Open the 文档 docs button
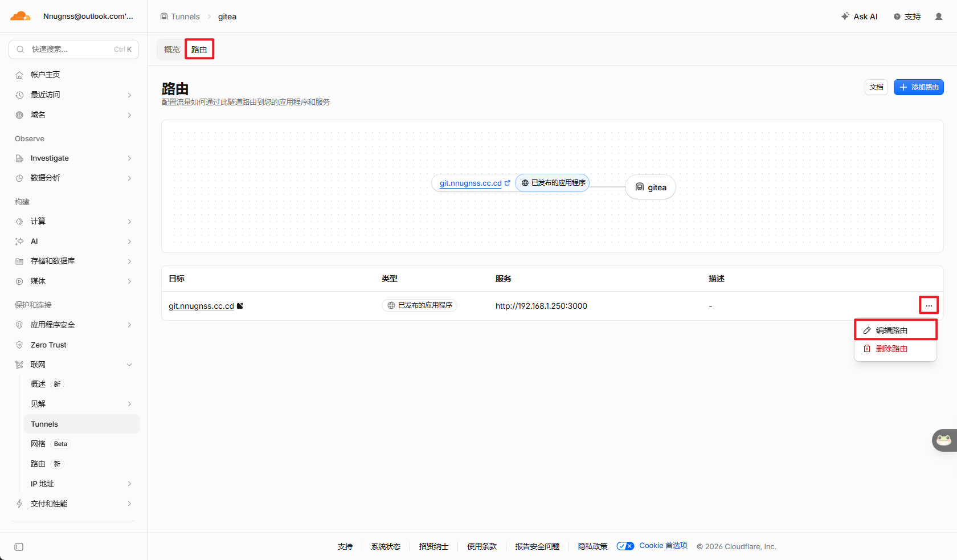Viewport: 957px width, 560px height. (x=876, y=87)
